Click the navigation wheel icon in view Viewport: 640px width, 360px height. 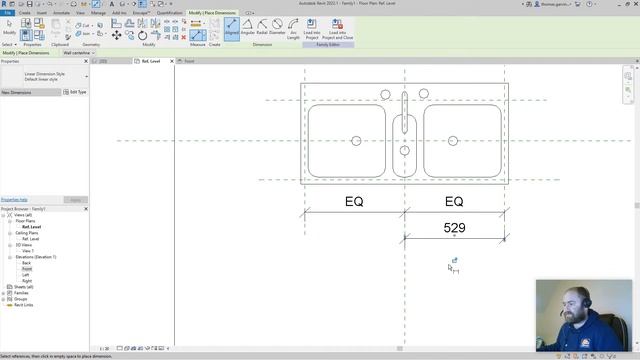628,76
